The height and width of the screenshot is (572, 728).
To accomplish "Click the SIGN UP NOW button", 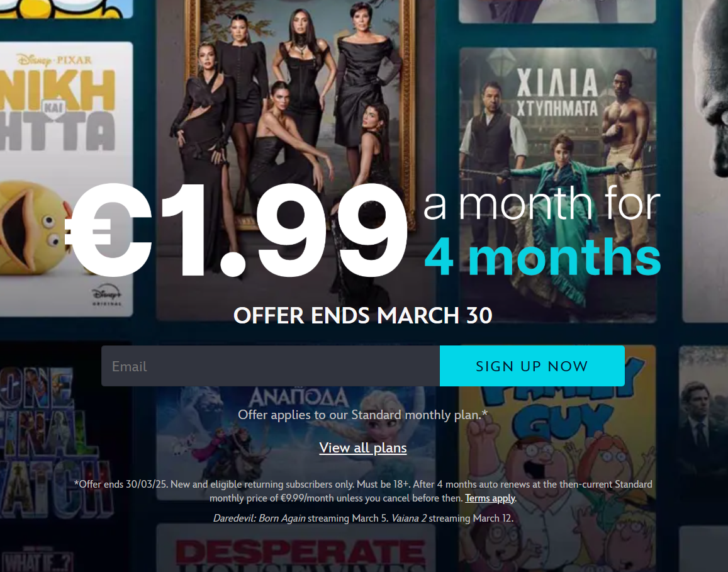I will click(x=532, y=366).
